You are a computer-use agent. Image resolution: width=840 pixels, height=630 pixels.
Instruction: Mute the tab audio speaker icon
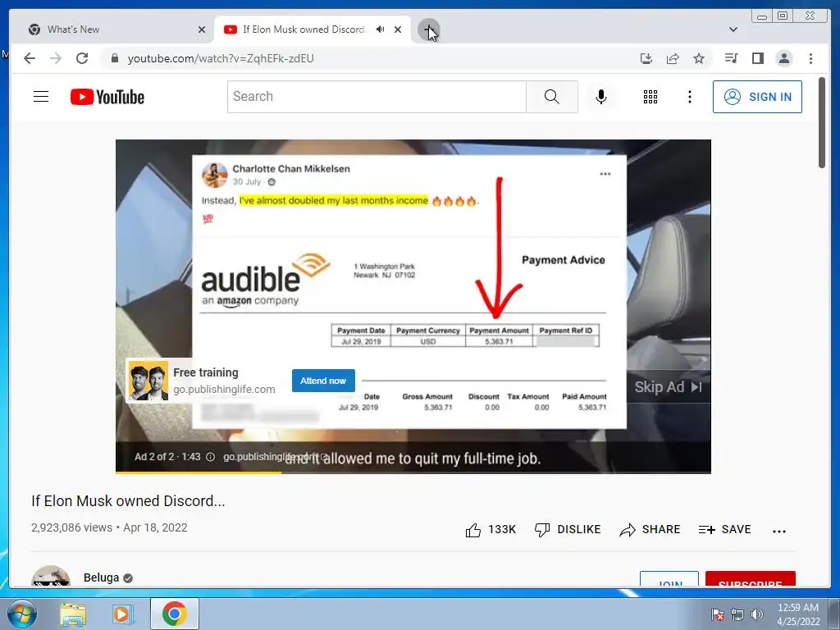(x=381, y=30)
